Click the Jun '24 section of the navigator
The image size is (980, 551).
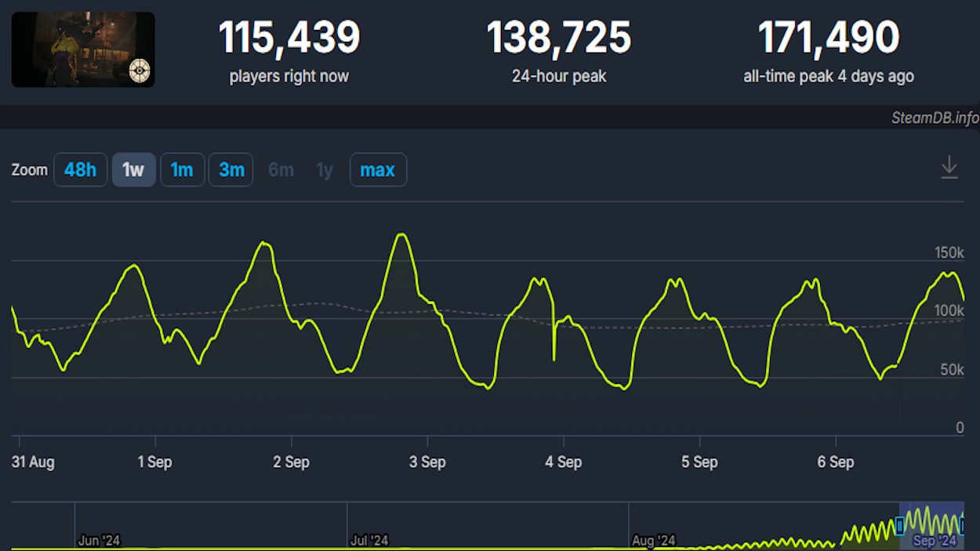(x=98, y=539)
